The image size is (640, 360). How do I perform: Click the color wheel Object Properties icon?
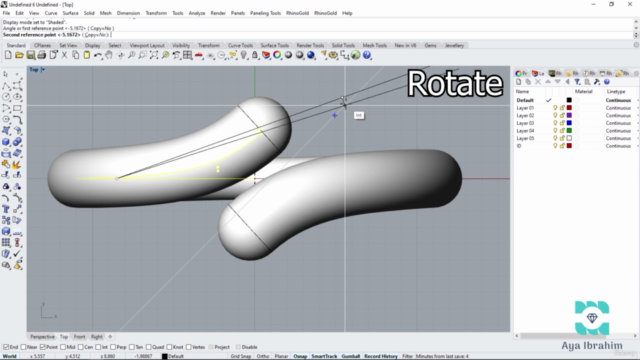pos(277,55)
